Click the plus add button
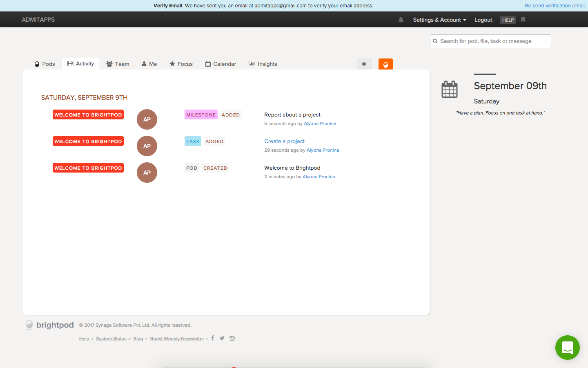The image size is (588, 368). [x=364, y=64]
